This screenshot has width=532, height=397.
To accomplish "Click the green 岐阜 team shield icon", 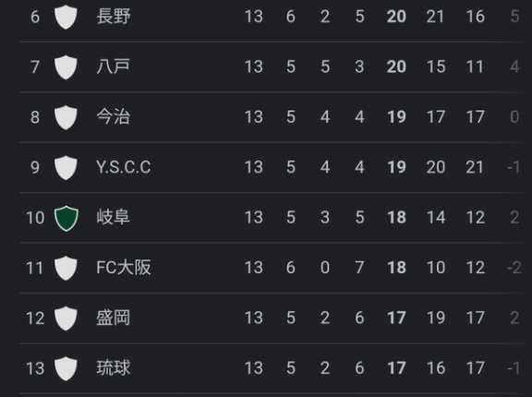I will click(x=66, y=218).
